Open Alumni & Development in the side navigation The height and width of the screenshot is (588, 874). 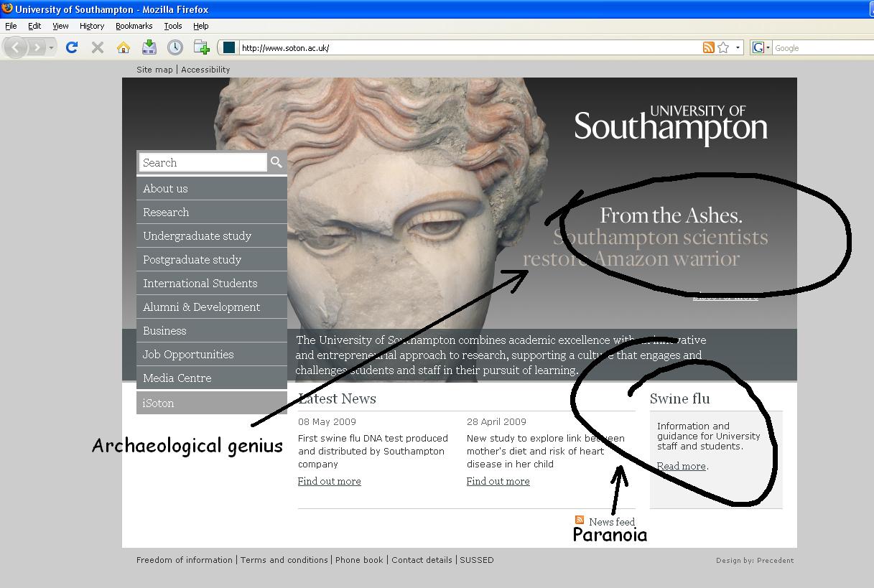click(x=212, y=307)
